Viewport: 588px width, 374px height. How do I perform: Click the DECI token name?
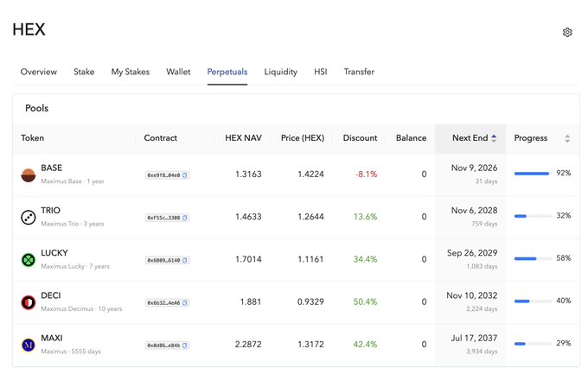pyautogui.click(x=51, y=295)
